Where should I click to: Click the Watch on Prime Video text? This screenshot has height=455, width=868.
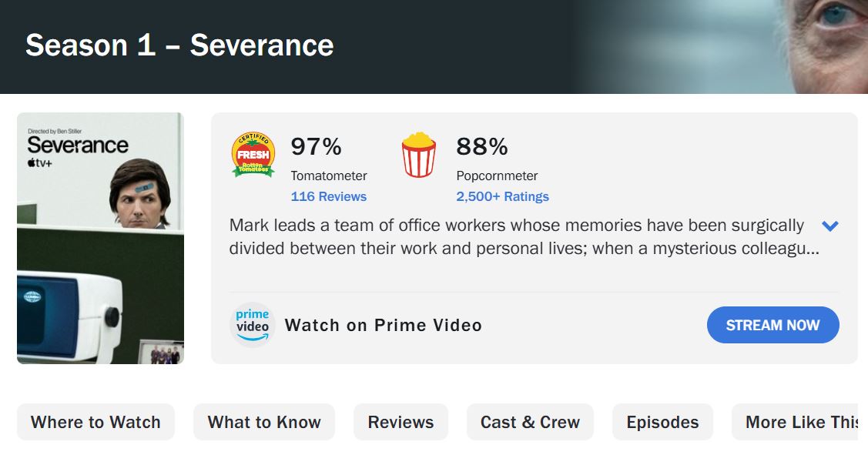(x=383, y=325)
